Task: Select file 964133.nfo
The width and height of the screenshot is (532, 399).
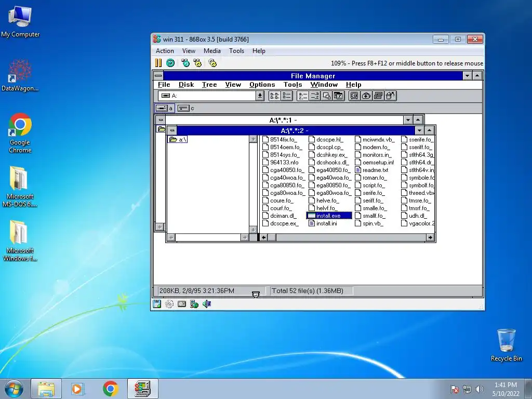Action: (x=281, y=162)
